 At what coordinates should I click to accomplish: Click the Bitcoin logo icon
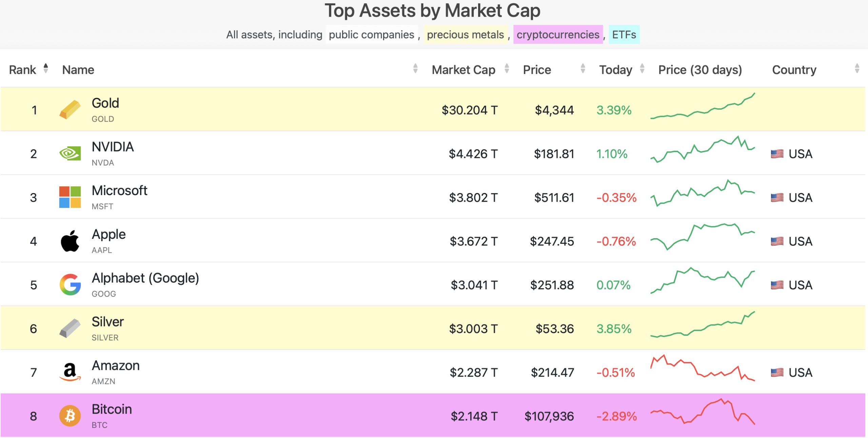point(70,416)
